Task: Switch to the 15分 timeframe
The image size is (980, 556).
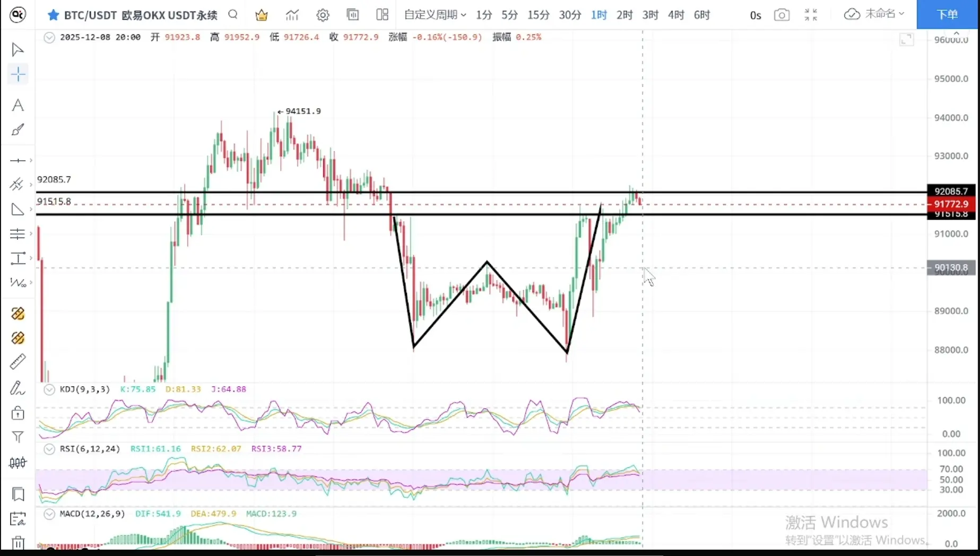Action: 538,15
